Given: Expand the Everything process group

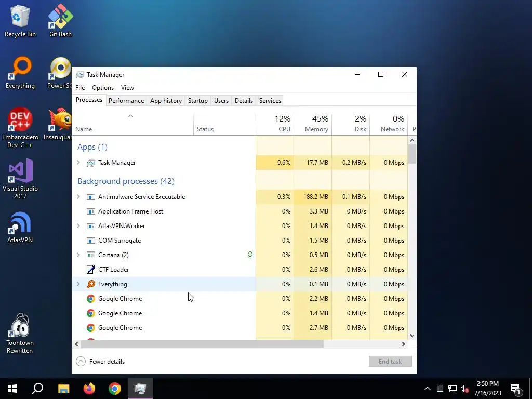Looking at the screenshot, I should point(78,284).
